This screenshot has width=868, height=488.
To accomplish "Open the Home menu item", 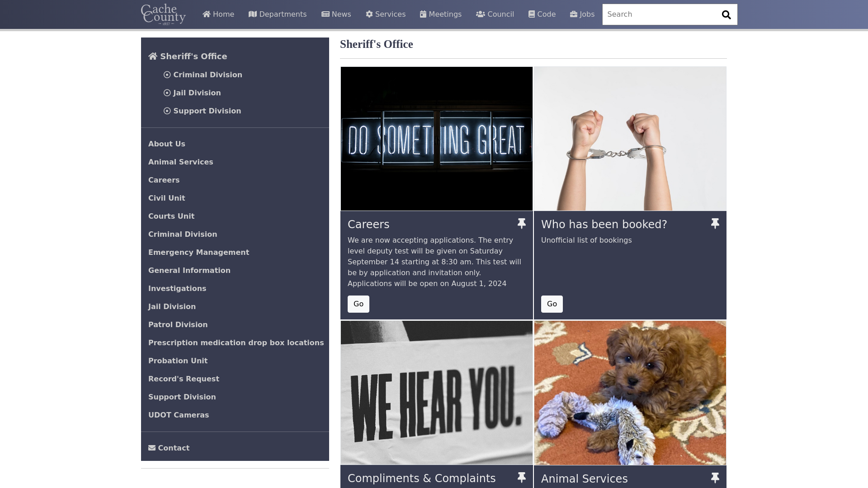I will pyautogui.click(x=218, y=14).
